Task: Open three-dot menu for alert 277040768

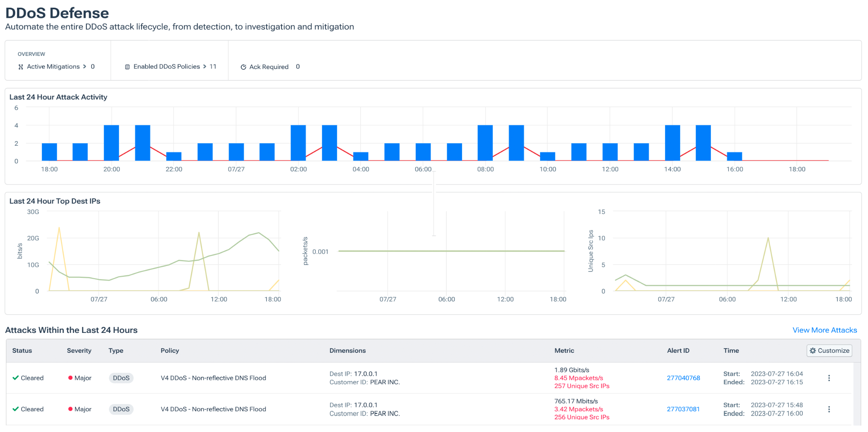Action: tap(829, 378)
